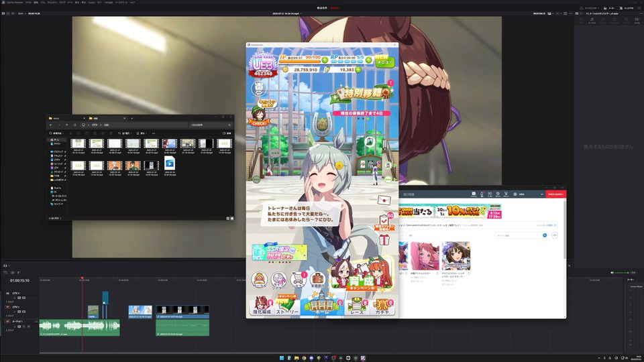The height and width of the screenshot is (362, 644).
Task: Open the 全国興行 briefcase icon in the game
Action: [x=317, y=280]
